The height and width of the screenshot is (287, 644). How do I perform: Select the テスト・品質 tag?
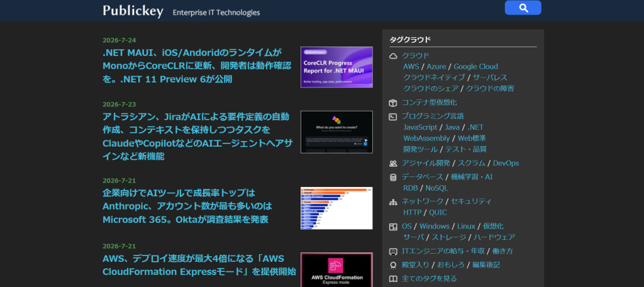point(466,149)
